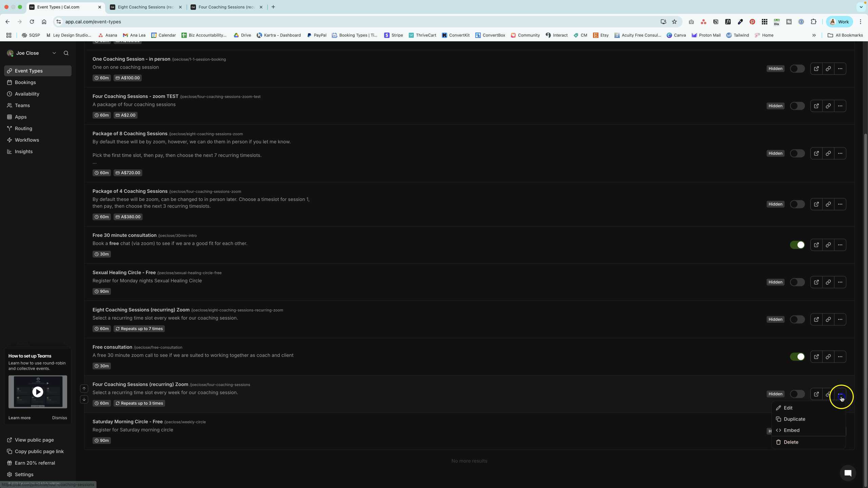Expand the Joe Close profile dropdown
The image size is (868, 488).
click(x=54, y=53)
